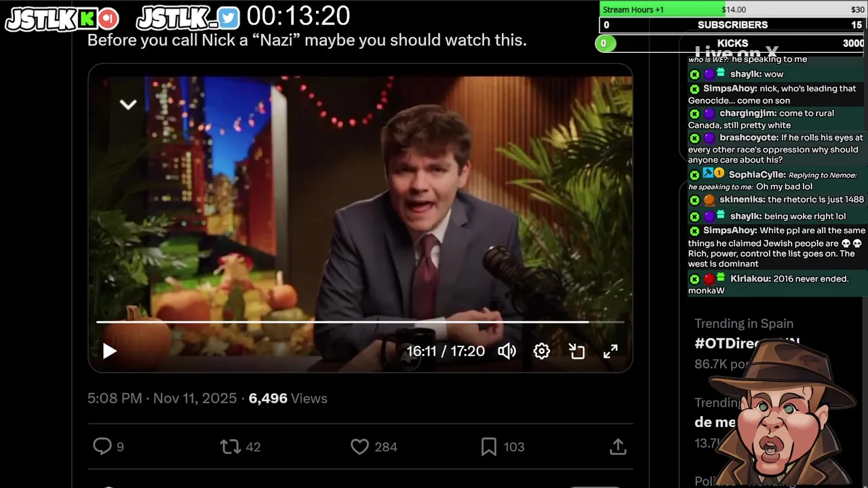Image resolution: width=868 pixels, height=488 pixels.
Task: Bookmark the post with bookmark icon
Action: (488, 447)
